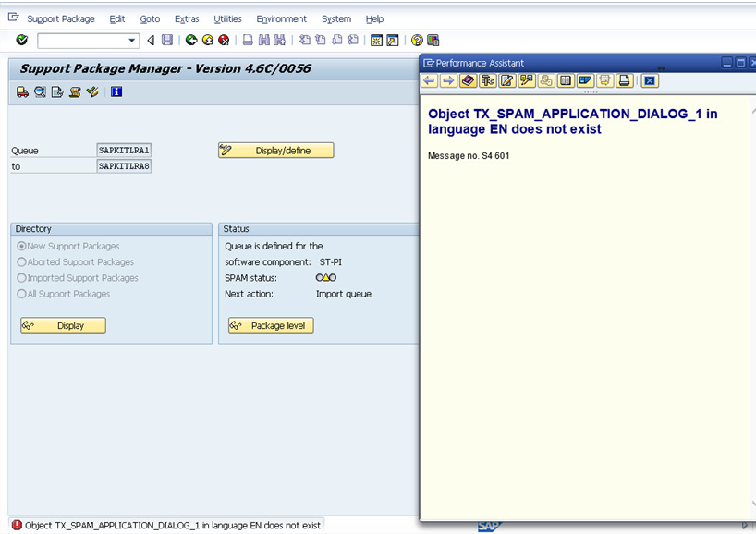The height and width of the screenshot is (534, 756).
Task: Click the green Back arrow icon
Action: (191, 40)
